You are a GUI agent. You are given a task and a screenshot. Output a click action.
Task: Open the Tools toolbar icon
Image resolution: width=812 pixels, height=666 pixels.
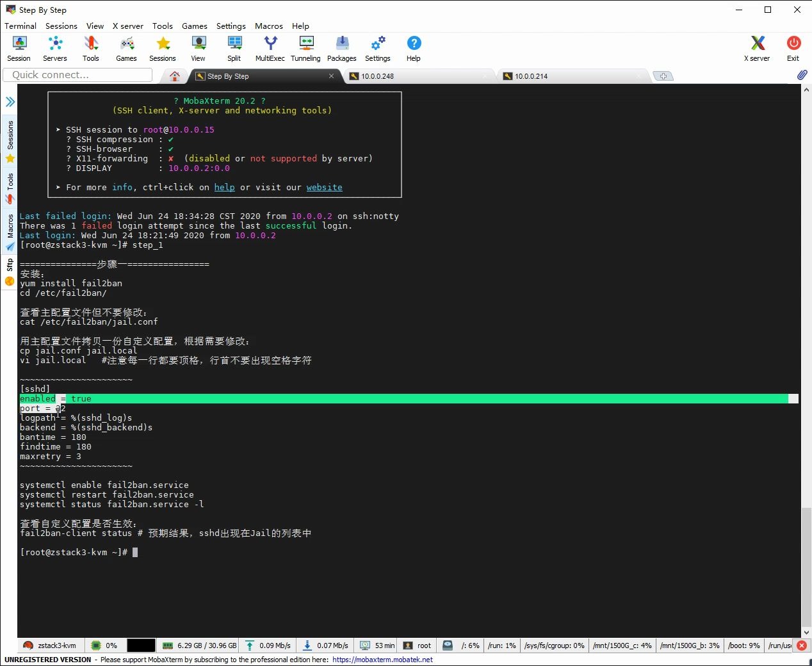click(x=91, y=49)
